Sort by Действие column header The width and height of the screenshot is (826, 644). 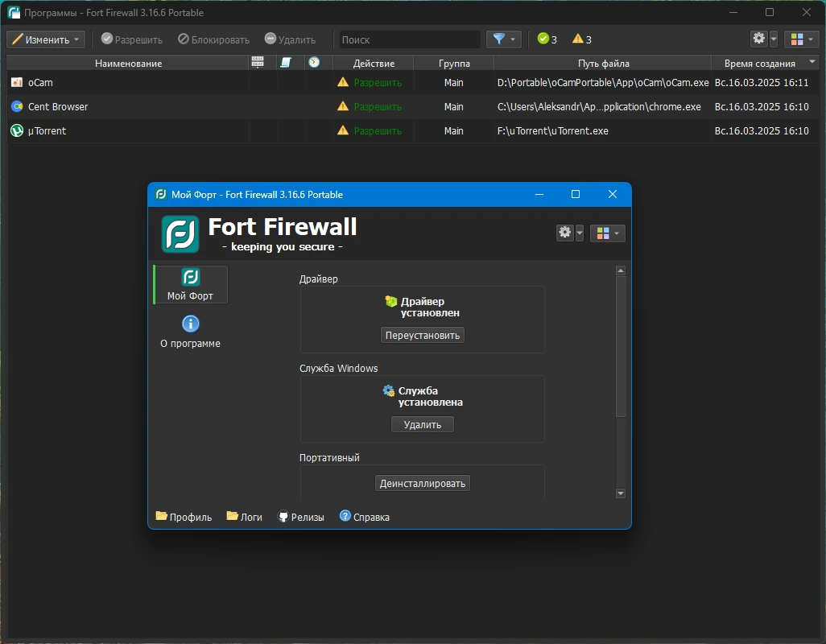click(x=374, y=63)
